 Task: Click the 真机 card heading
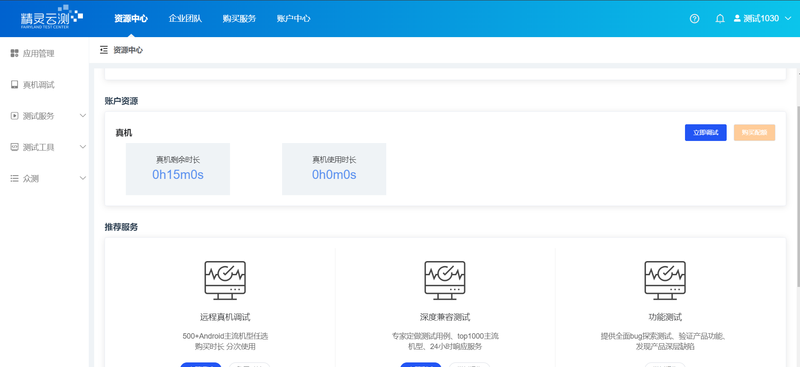pyautogui.click(x=123, y=133)
